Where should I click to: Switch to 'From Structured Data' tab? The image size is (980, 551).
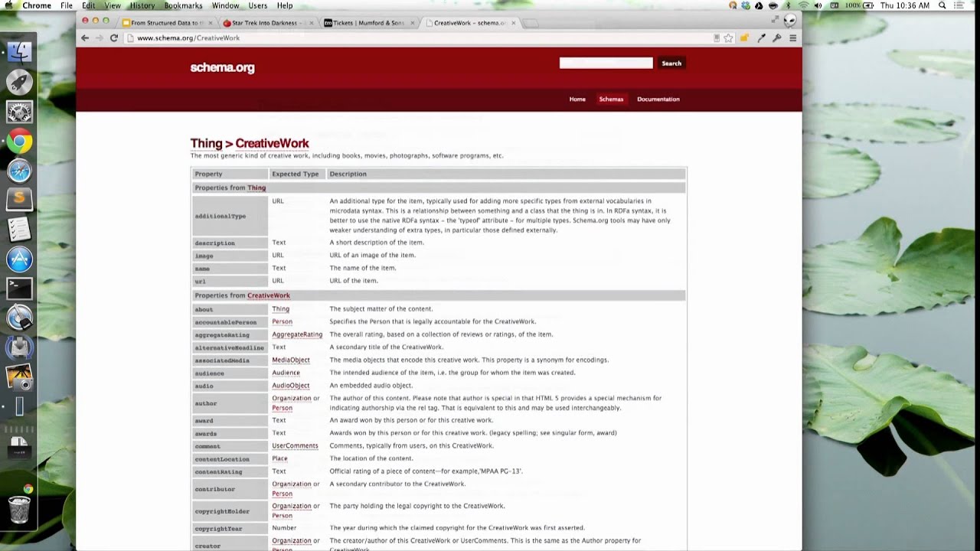point(167,23)
